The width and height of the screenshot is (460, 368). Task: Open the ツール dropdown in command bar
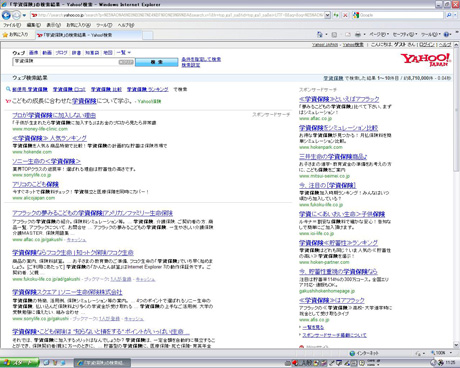point(432,34)
